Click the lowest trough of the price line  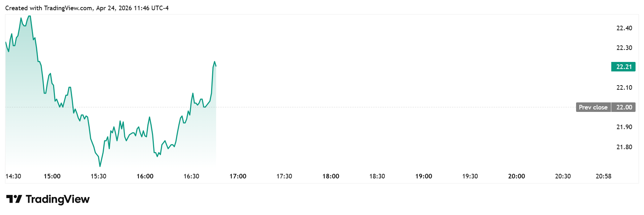click(100, 166)
